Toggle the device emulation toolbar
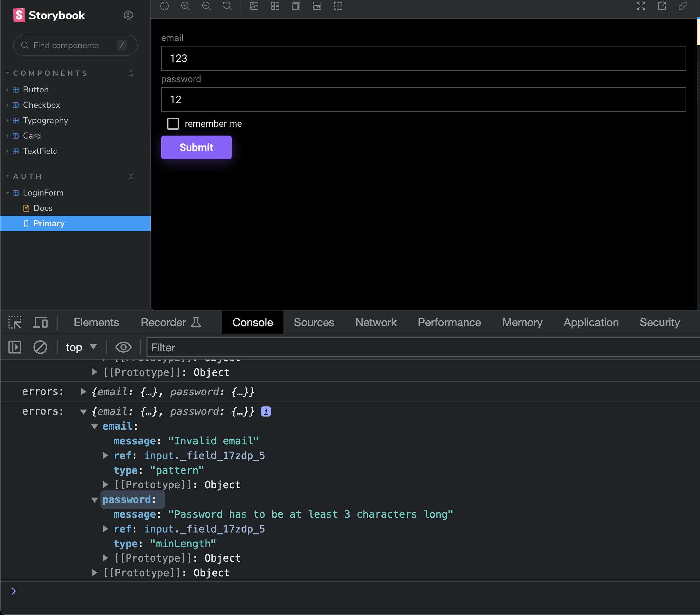 40,322
